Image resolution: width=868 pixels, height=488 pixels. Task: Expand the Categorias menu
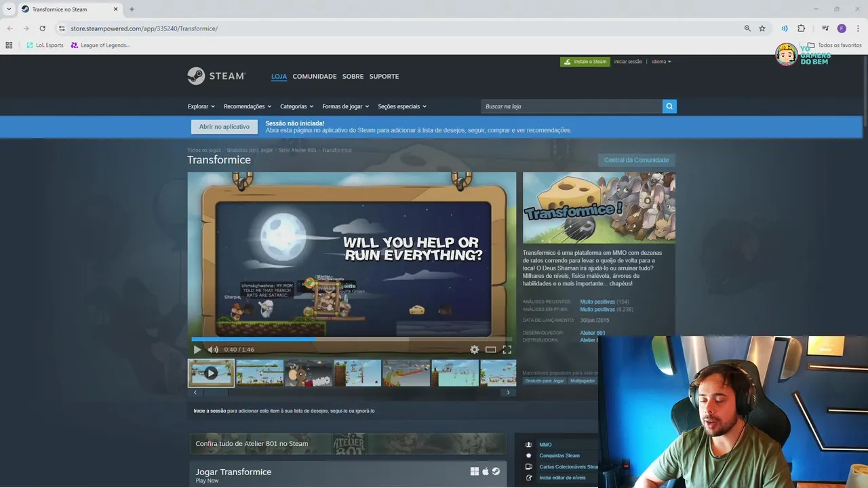(297, 106)
